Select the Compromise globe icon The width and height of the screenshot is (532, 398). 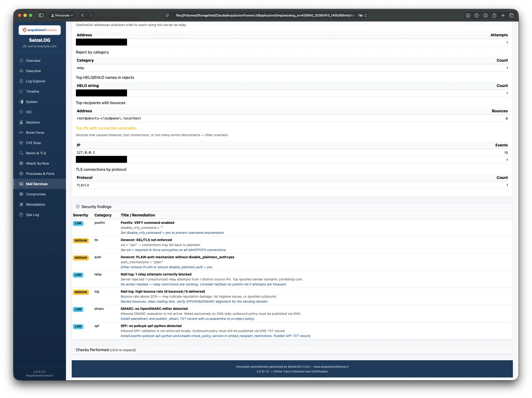(x=22, y=194)
